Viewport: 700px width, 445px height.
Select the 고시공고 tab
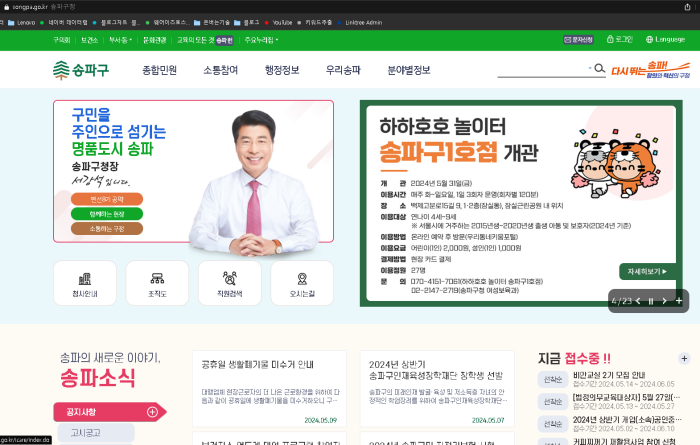click(94, 433)
